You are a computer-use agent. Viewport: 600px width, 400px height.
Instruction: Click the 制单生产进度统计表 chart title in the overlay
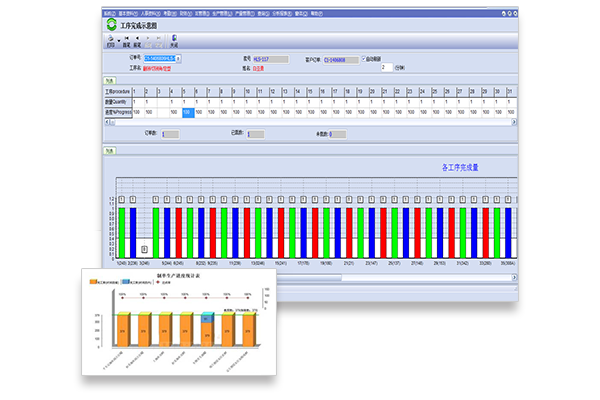point(178,276)
